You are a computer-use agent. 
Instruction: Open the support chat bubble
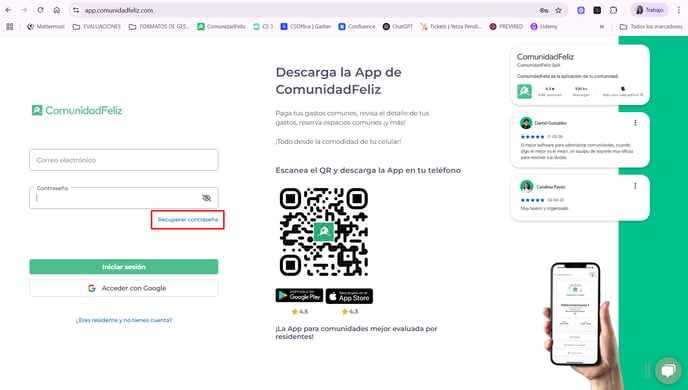point(668,370)
